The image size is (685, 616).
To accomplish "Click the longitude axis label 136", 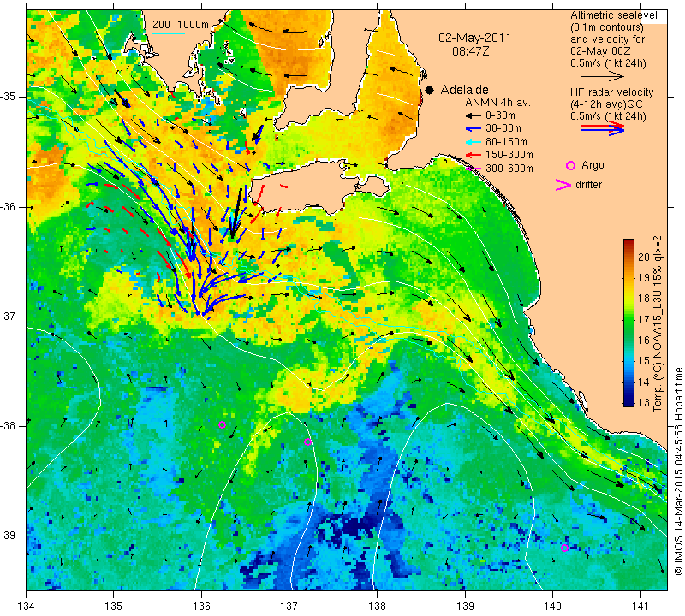I will click(x=201, y=607).
